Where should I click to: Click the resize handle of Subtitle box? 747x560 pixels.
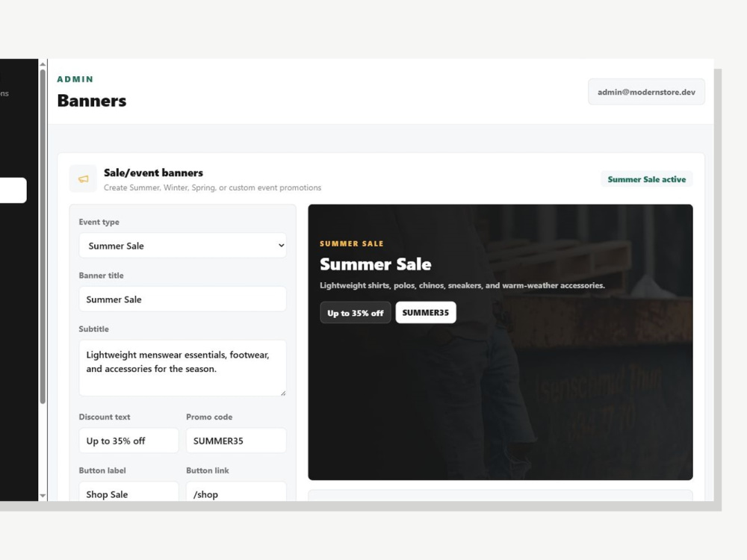pyautogui.click(x=283, y=393)
